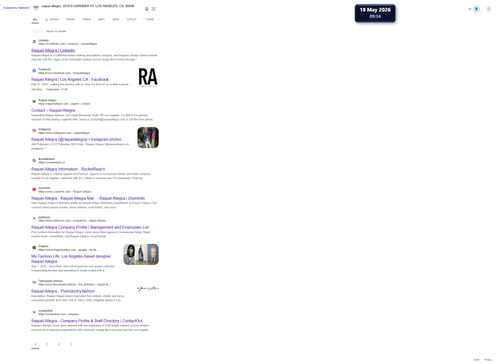Screen dimensions: 500x364
Task: Click the Accessibility Feedback link
Action: coord(16,8)
